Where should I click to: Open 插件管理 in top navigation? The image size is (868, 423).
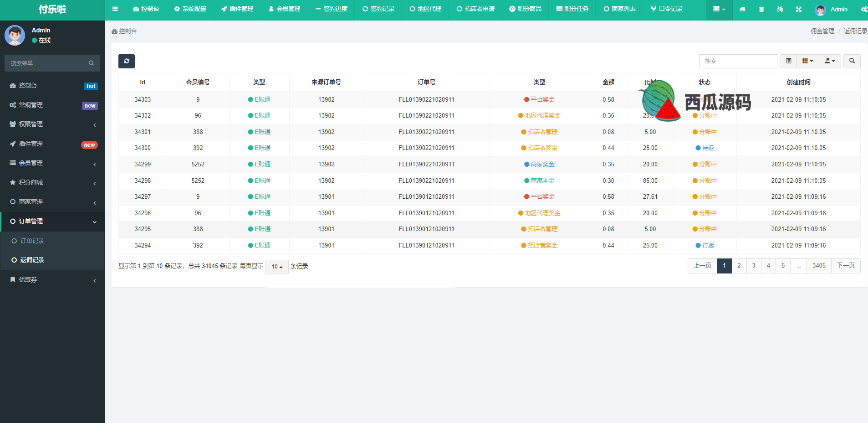[x=237, y=10]
